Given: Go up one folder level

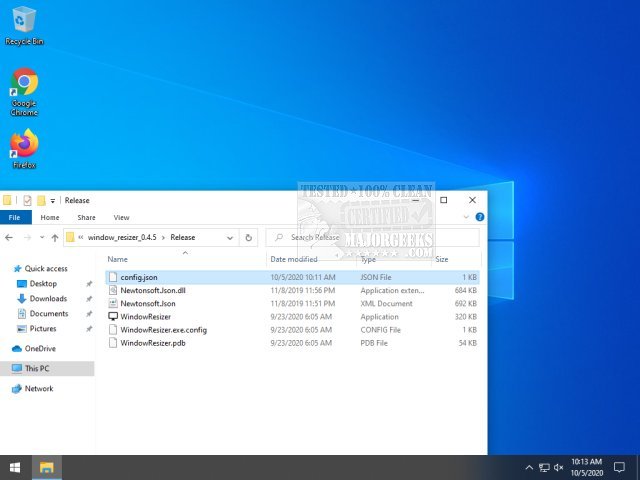Looking at the screenshot, I should (x=55, y=238).
